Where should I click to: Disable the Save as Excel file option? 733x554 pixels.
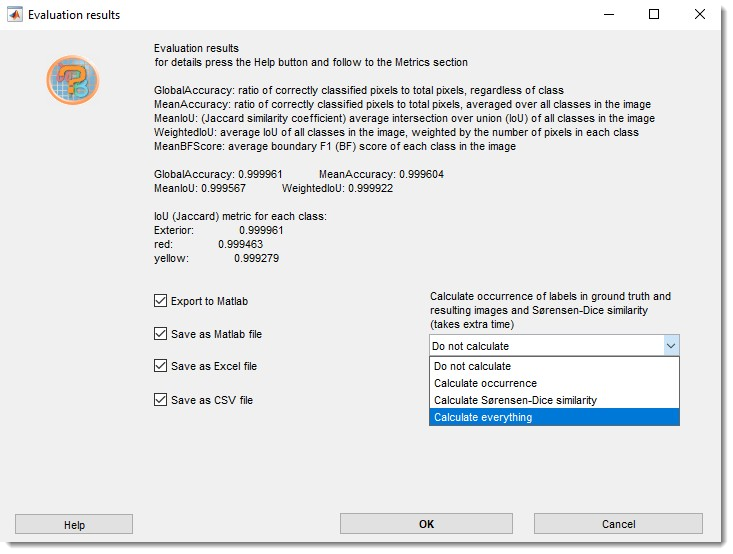[161, 366]
